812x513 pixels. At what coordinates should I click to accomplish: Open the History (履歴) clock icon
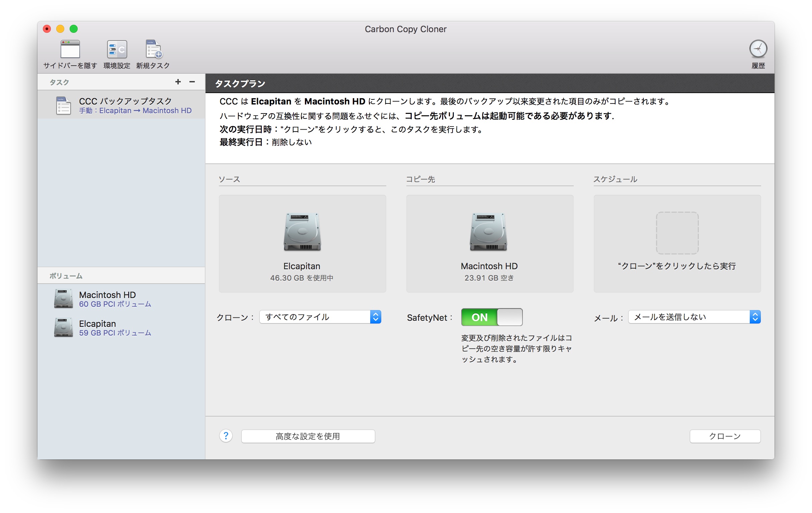[x=758, y=49]
